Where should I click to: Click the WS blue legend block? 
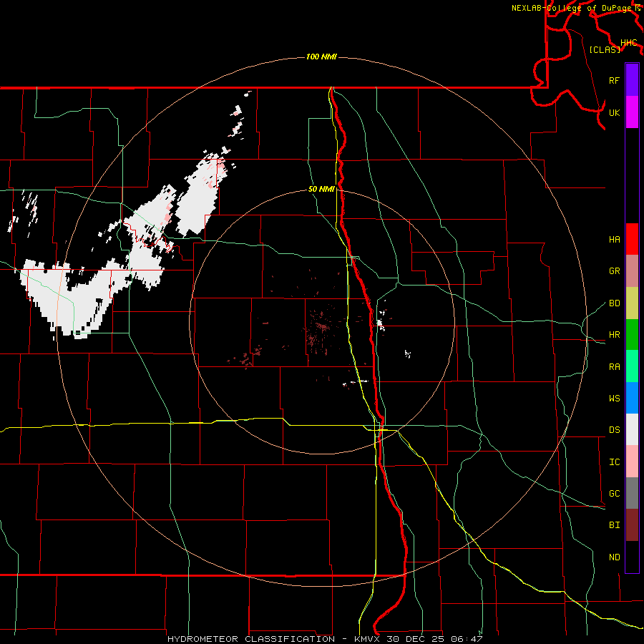(x=632, y=398)
